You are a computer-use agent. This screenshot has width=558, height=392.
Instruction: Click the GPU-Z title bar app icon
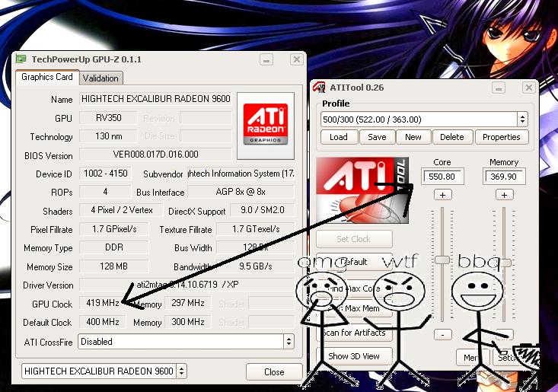21,59
